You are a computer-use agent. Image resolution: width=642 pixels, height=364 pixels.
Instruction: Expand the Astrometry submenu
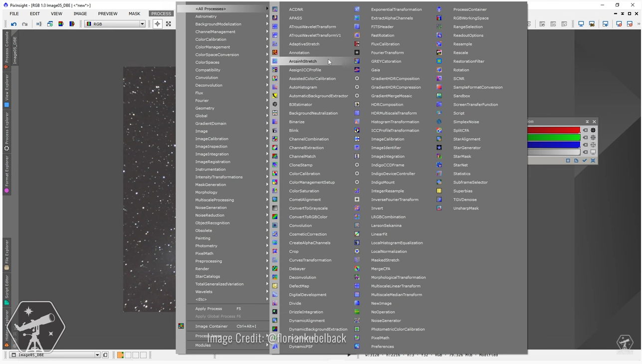point(228,16)
